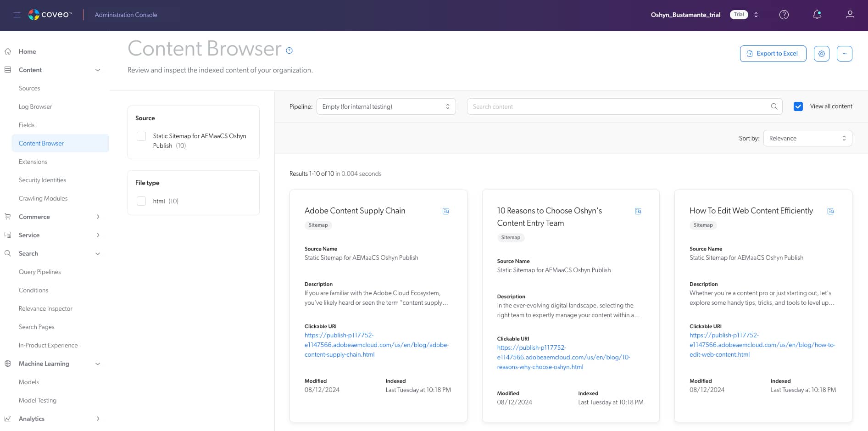Screen dimensions: 868x431
Task: Open Content Browser settings gear icon
Action: [822, 53]
